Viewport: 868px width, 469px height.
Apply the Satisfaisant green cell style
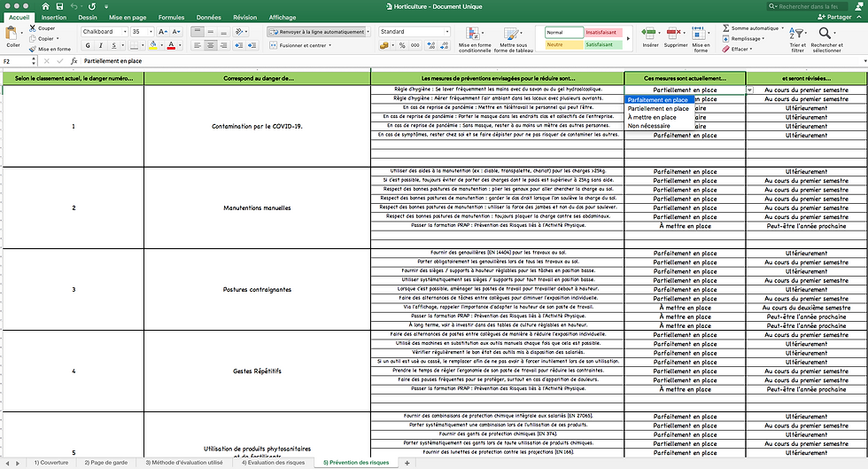[604, 44]
